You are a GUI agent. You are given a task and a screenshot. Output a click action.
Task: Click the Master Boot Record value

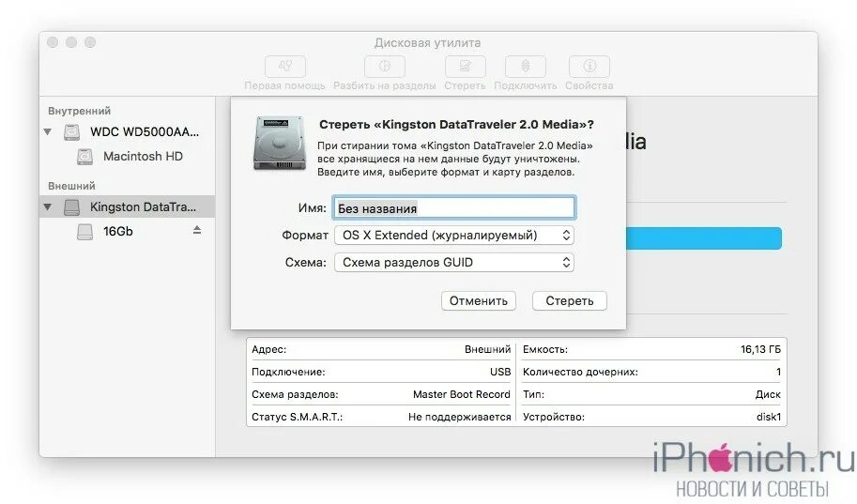click(461, 394)
